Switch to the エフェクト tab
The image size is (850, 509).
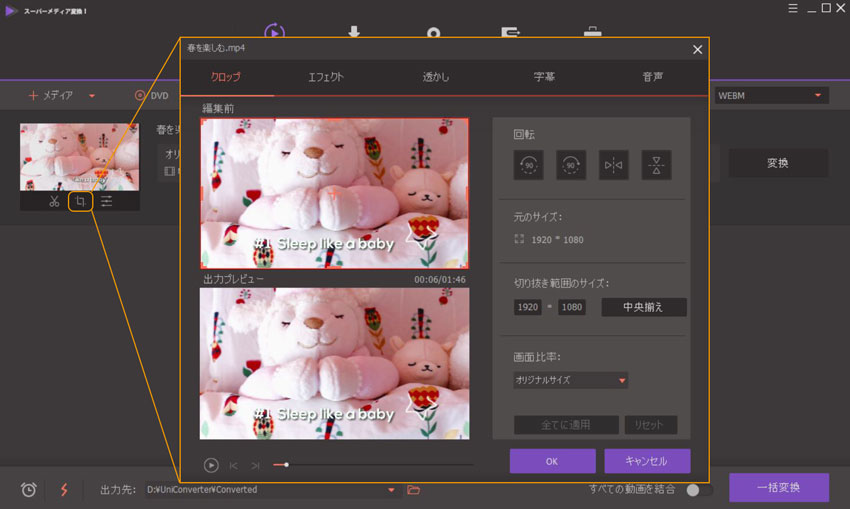click(x=326, y=77)
